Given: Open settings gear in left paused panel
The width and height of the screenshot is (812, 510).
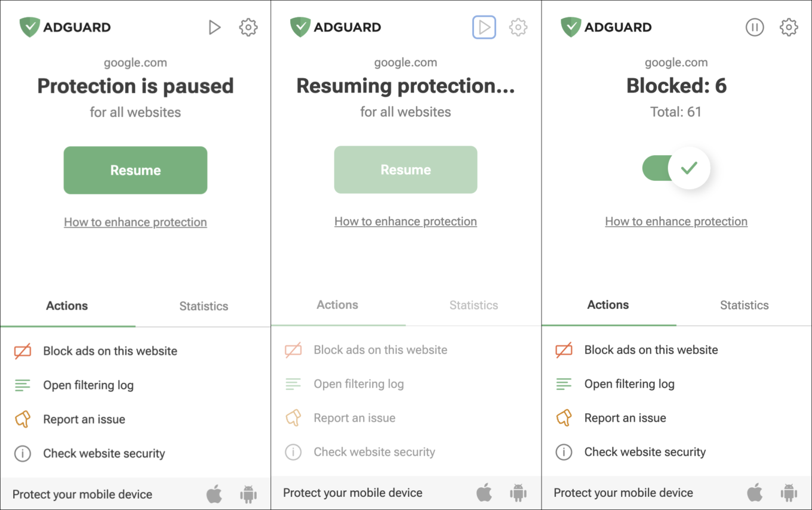Looking at the screenshot, I should (x=248, y=27).
